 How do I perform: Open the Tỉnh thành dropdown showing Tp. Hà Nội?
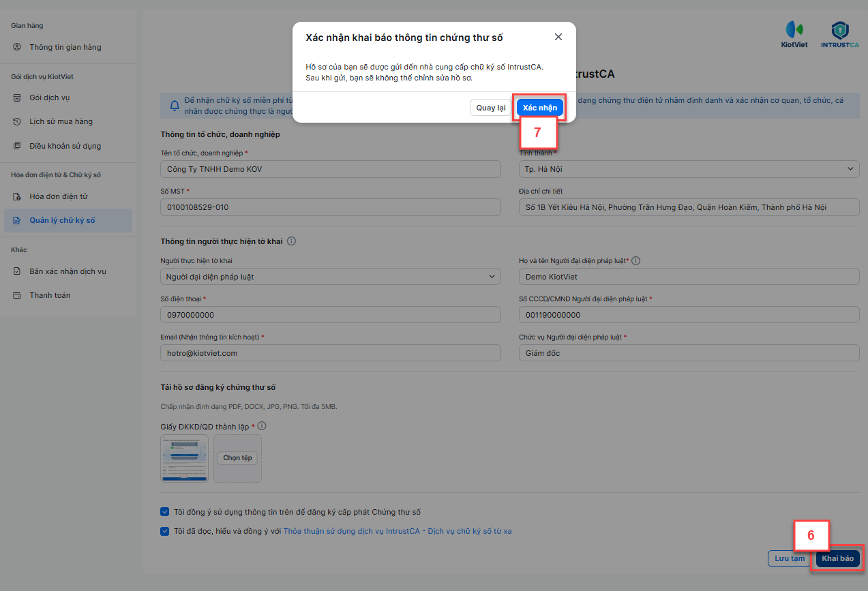[689, 169]
